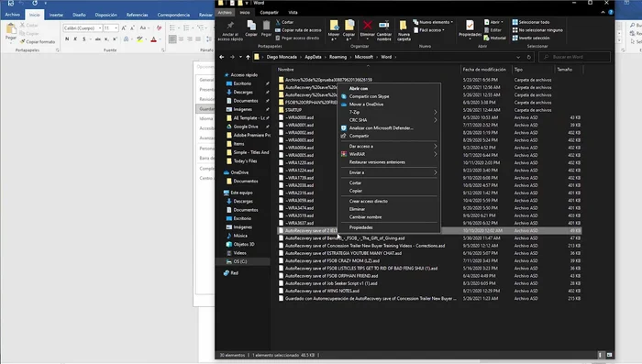
Task: Click the red Eliminar X icon
Action: (x=367, y=26)
